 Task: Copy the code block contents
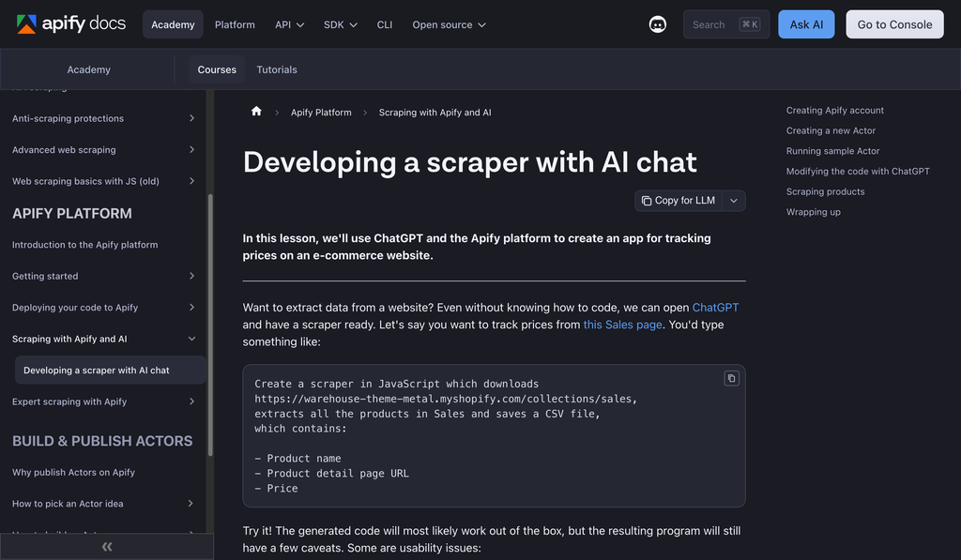pyautogui.click(x=731, y=378)
